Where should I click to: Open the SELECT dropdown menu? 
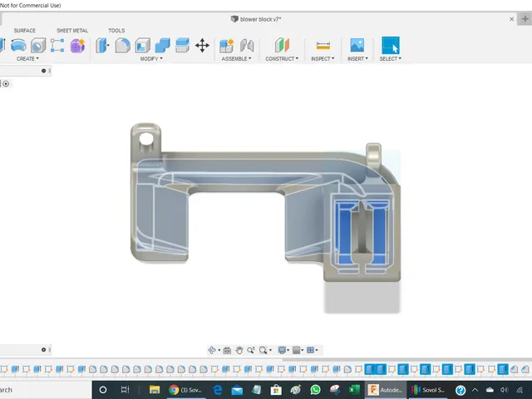[x=391, y=59]
